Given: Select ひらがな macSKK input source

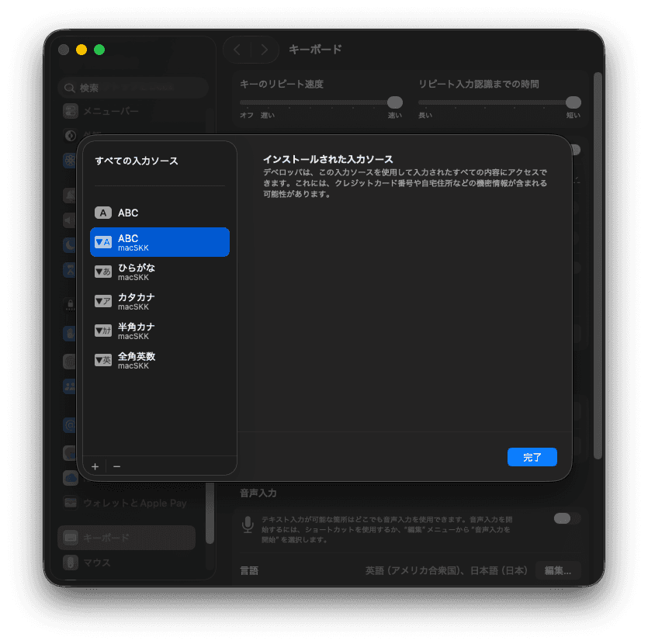Looking at the screenshot, I should coord(160,272).
